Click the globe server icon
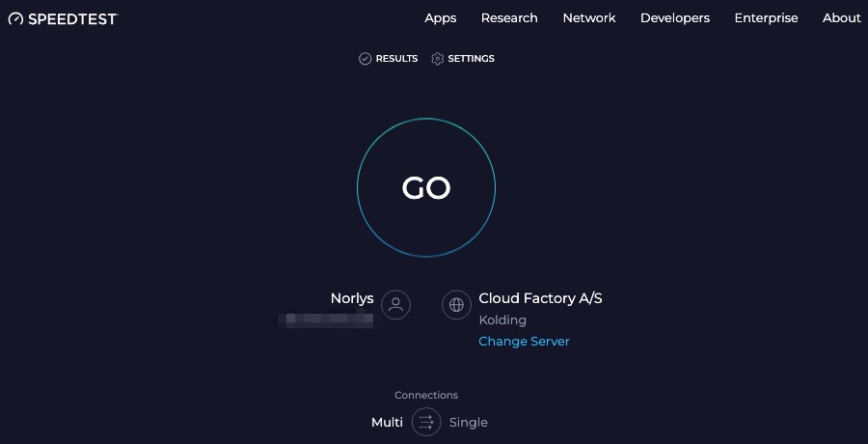Screen dimensions: 868x444 tap(457, 305)
